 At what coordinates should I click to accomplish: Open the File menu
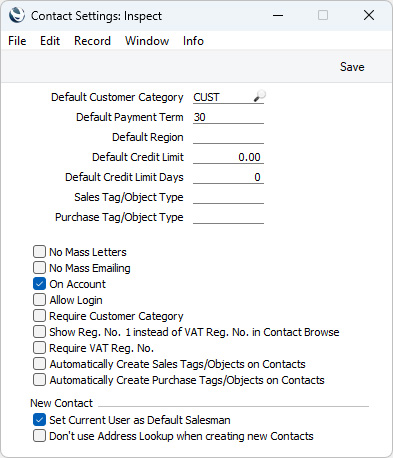17,41
